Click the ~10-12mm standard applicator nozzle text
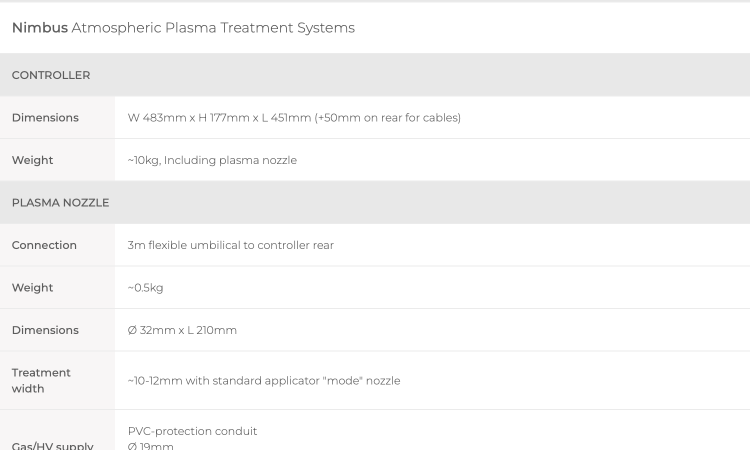This screenshot has height=450, width=750. [264, 381]
